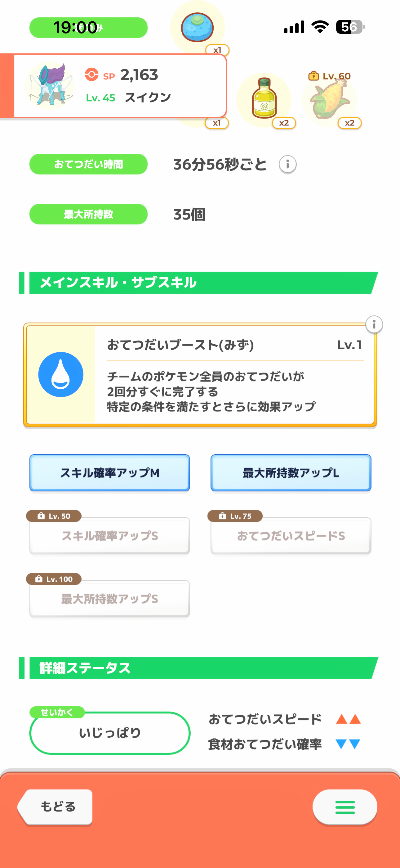Open the green hamburger menu button
400x868 pixels.
[x=345, y=807]
